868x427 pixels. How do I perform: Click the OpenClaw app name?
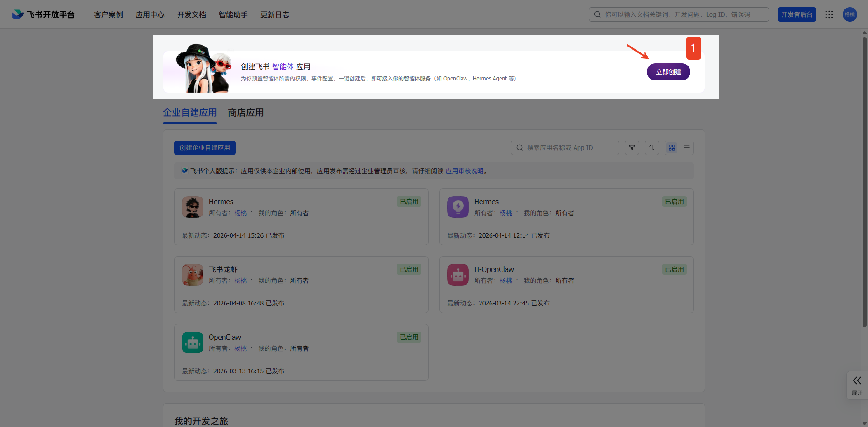[225, 337]
